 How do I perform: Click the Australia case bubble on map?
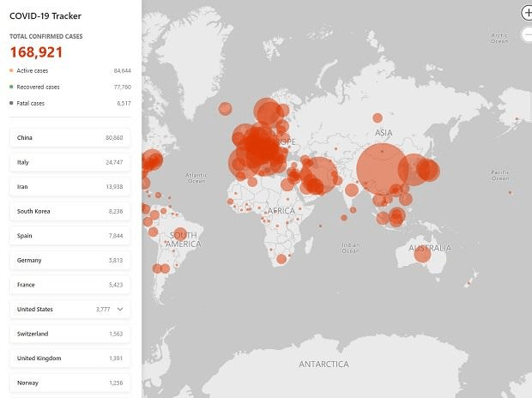(420, 253)
